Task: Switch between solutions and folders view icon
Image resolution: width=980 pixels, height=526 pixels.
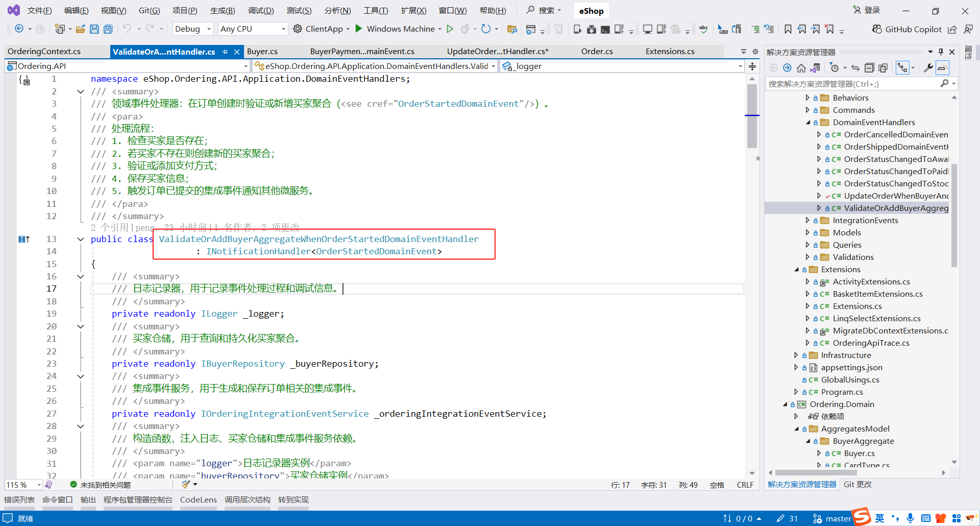Action: point(815,68)
